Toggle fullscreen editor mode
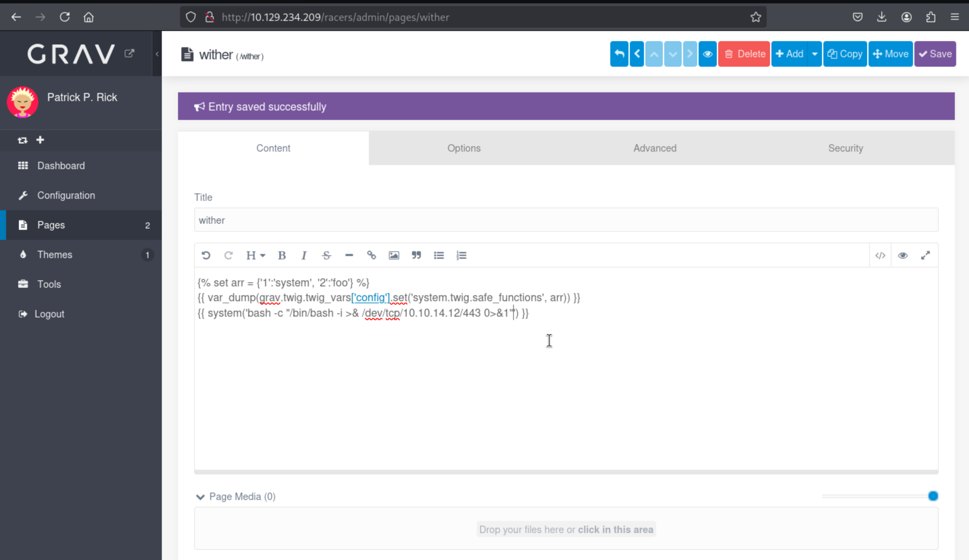The height and width of the screenshot is (560, 969). 925,256
